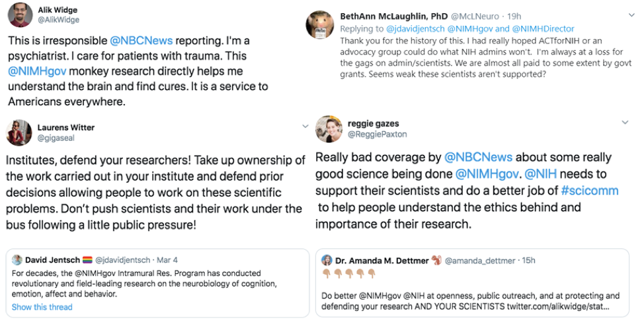644x325 pixels.
Task: Open reggie gazes tweet options chevron
Action: (x=625, y=122)
